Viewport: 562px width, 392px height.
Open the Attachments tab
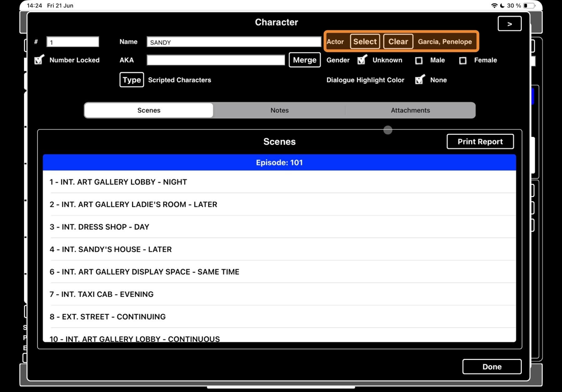pyautogui.click(x=410, y=110)
